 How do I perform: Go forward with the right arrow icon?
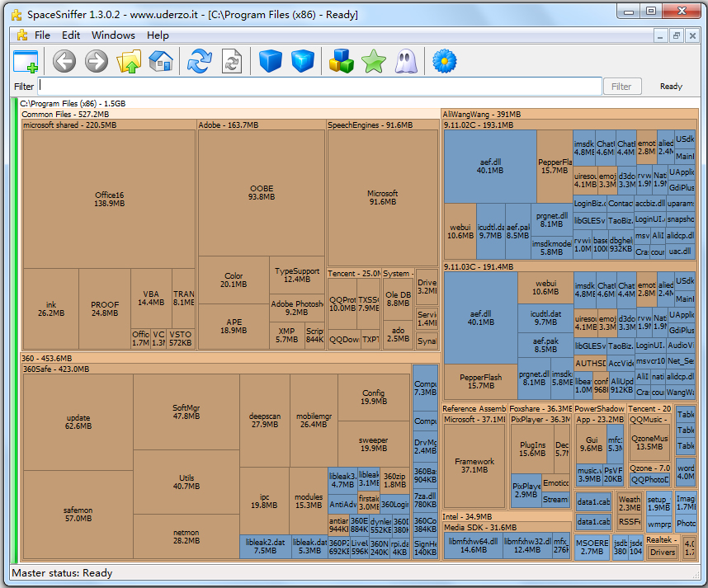[97, 61]
